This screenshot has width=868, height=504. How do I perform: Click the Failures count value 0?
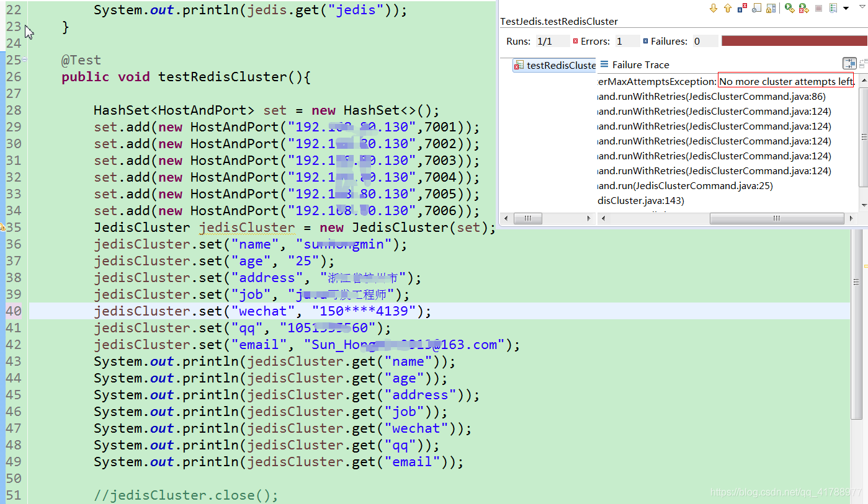pos(704,42)
